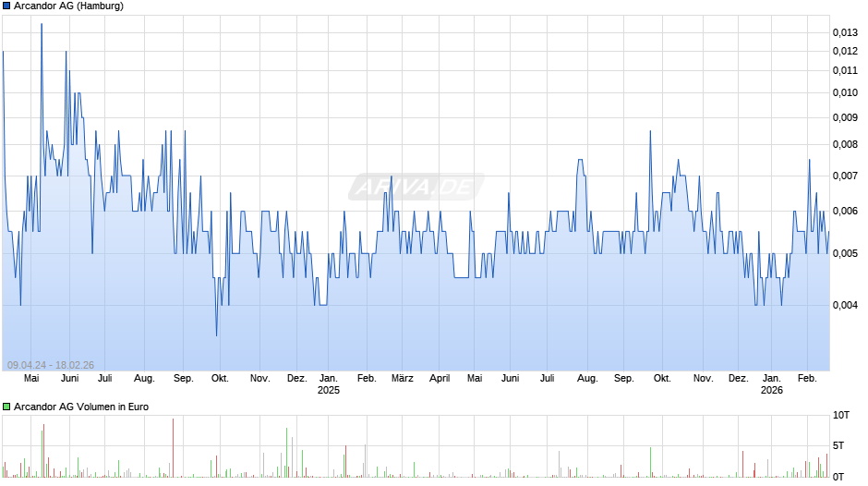Click the date range "09.04.24 - 18.02.26"
Image resolution: width=868 pixels, height=486 pixels.
pos(51,365)
